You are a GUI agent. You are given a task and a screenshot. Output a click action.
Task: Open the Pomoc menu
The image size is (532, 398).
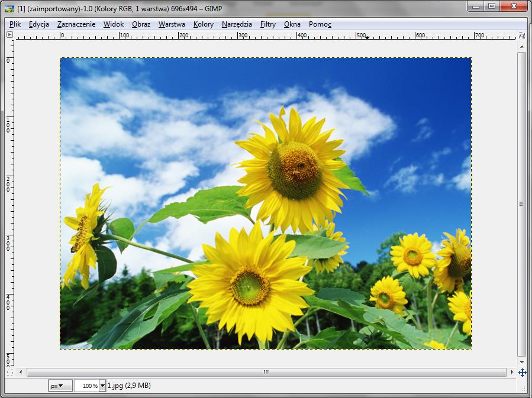320,24
